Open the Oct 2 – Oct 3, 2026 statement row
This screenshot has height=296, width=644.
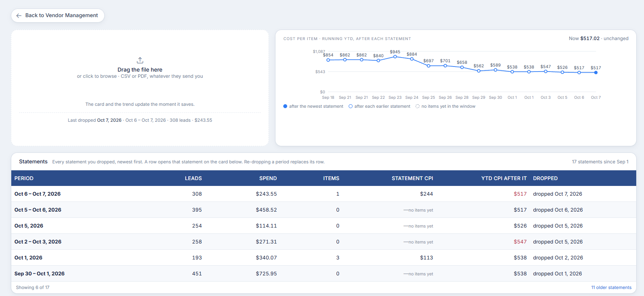(324, 242)
